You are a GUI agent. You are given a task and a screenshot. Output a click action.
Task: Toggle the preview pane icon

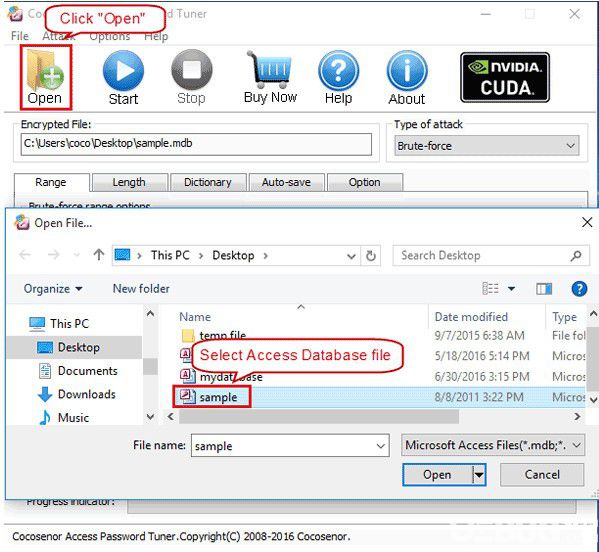pos(544,289)
